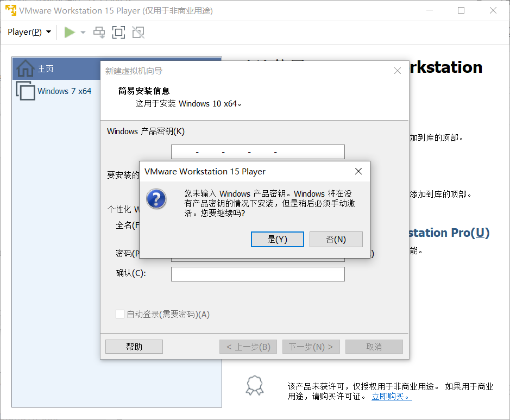This screenshot has width=510, height=420.
Task: Click the 上一步(B) back button
Action: [248, 347]
